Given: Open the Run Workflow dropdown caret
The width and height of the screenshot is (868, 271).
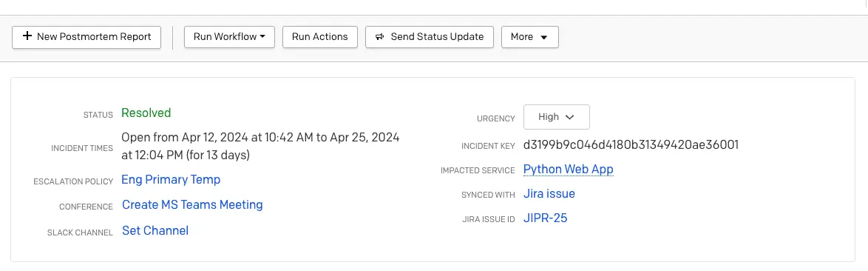Looking at the screenshot, I should pos(263,36).
